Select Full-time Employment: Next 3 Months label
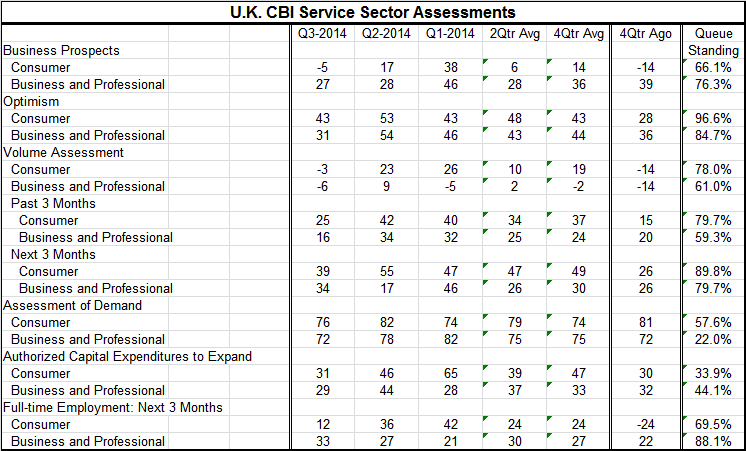This screenshot has width=746, height=451. [113, 407]
